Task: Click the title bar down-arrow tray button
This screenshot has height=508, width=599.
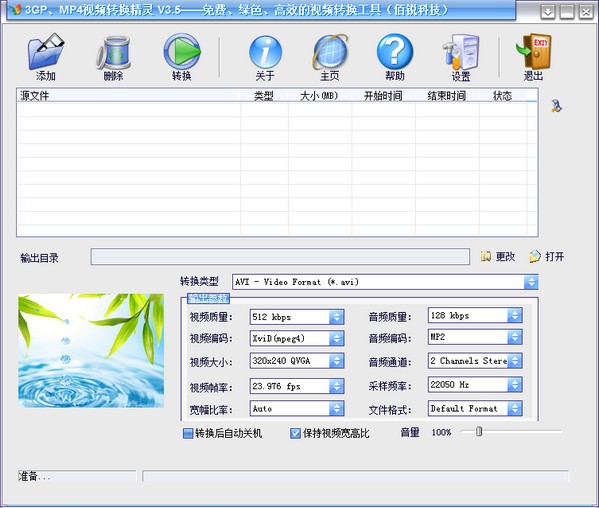Action: click(x=548, y=12)
